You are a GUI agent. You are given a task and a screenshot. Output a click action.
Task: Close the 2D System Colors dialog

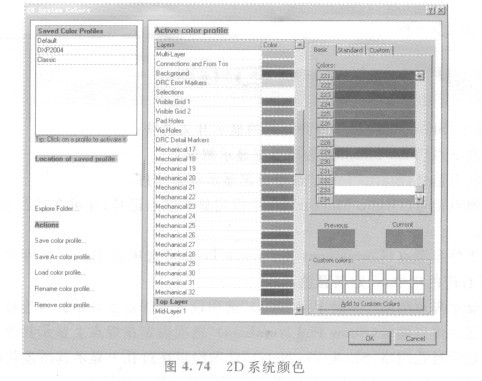click(441, 10)
